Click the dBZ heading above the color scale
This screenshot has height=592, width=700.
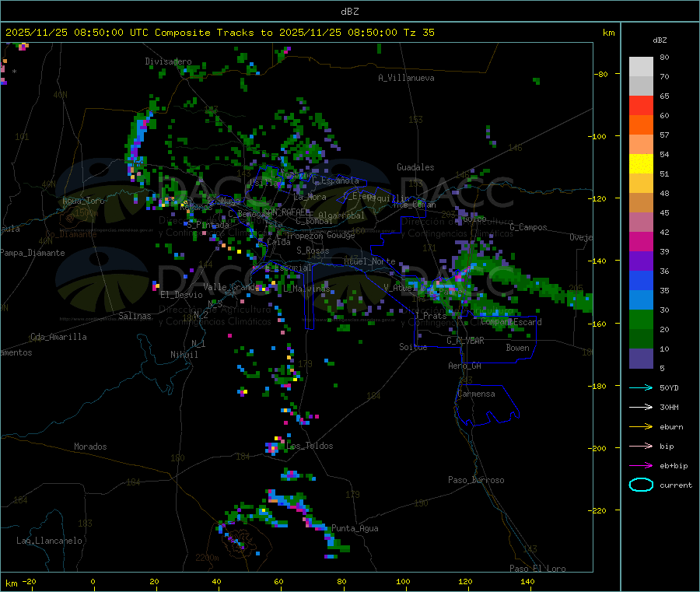[660, 40]
